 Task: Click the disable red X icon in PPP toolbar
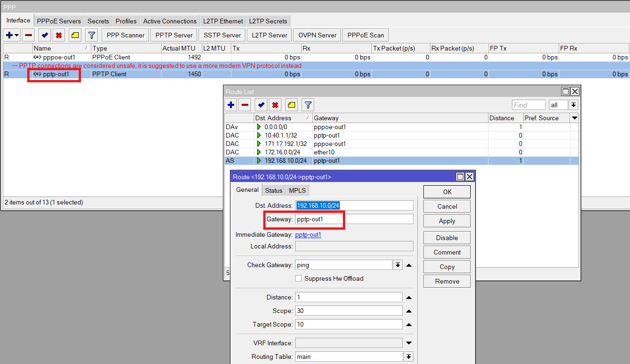[x=59, y=35]
